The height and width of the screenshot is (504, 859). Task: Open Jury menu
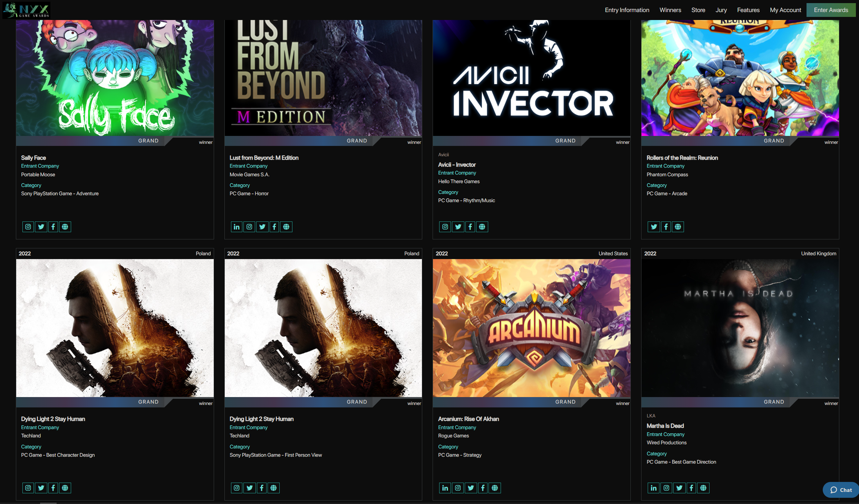pyautogui.click(x=721, y=10)
